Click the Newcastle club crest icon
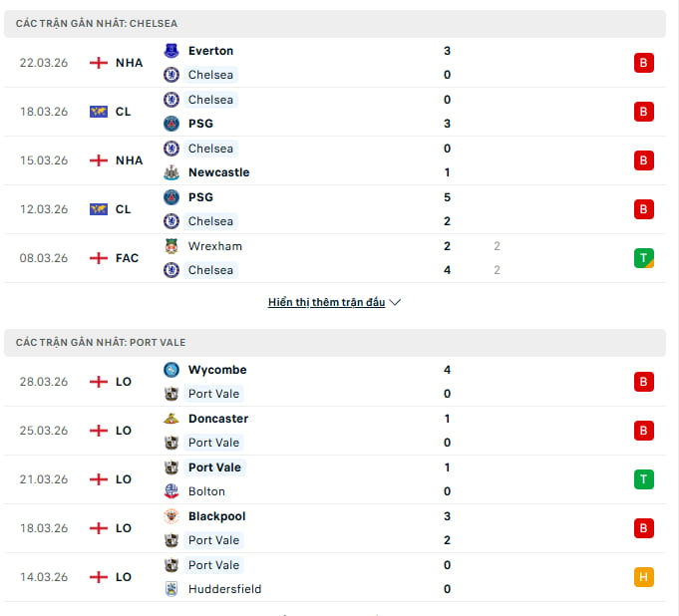 171,172
